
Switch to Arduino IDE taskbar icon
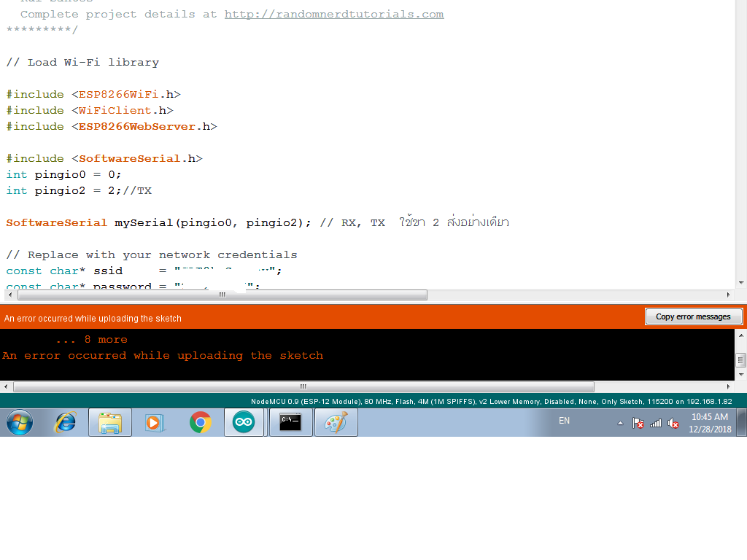point(244,422)
